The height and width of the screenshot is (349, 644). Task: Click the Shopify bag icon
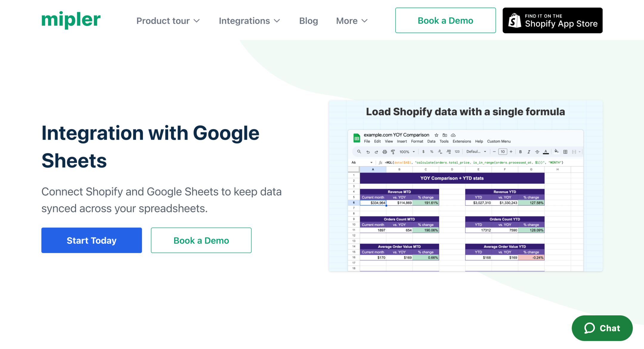click(515, 21)
